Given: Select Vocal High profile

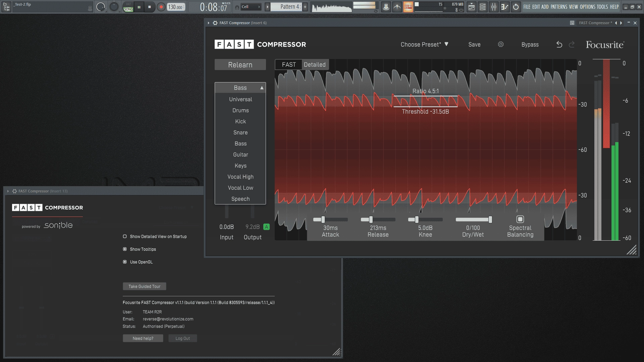Looking at the screenshot, I should pyautogui.click(x=240, y=177).
